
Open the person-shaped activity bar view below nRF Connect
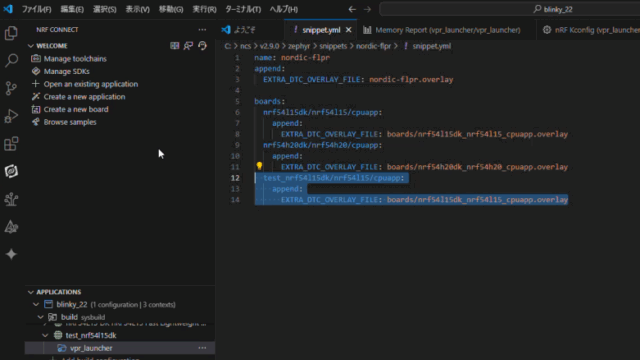(11, 199)
